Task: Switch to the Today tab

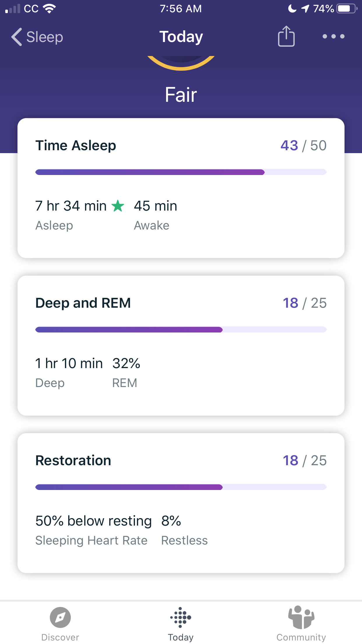Action: (181, 624)
